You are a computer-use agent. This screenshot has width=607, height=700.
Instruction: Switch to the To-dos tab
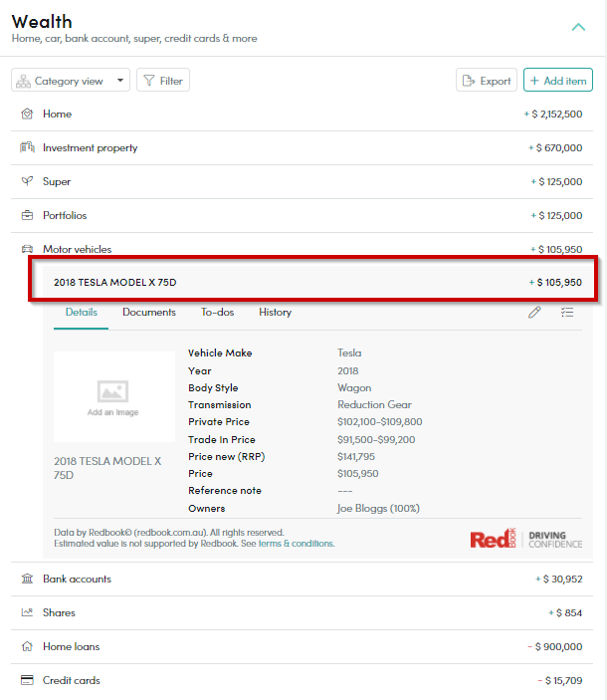click(217, 312)
